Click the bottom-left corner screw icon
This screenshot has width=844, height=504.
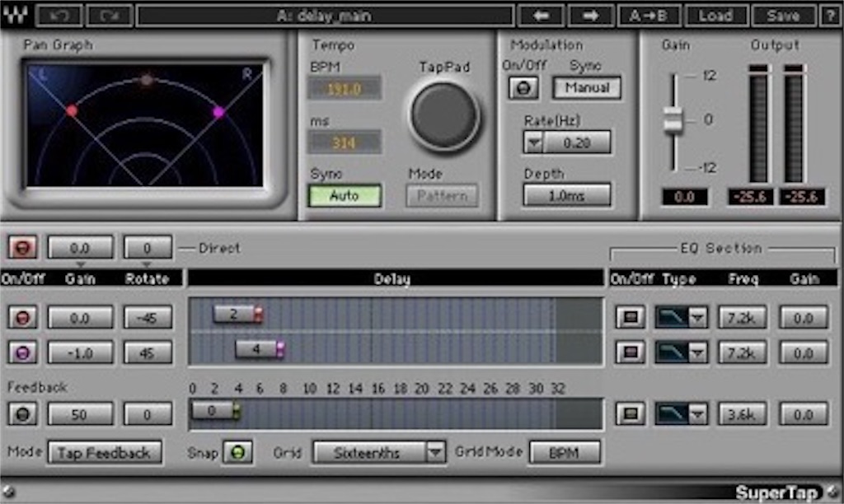pos(8,492)
